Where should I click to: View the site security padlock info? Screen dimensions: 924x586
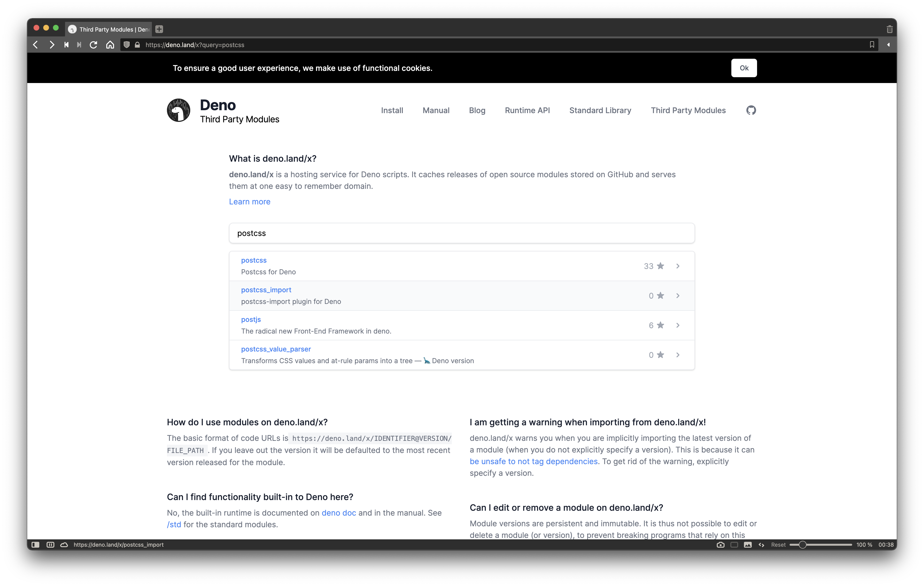(137, 45)
